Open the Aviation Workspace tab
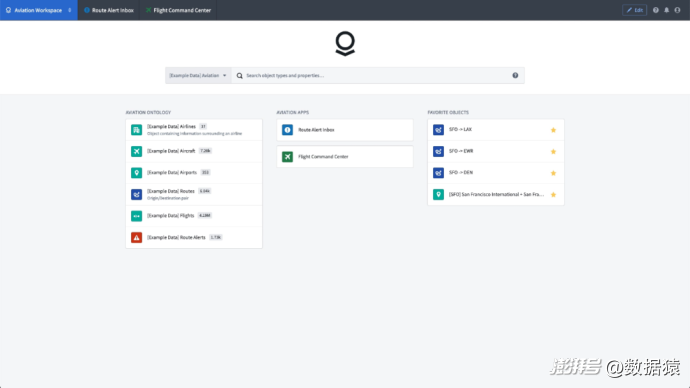 [38, 10]
